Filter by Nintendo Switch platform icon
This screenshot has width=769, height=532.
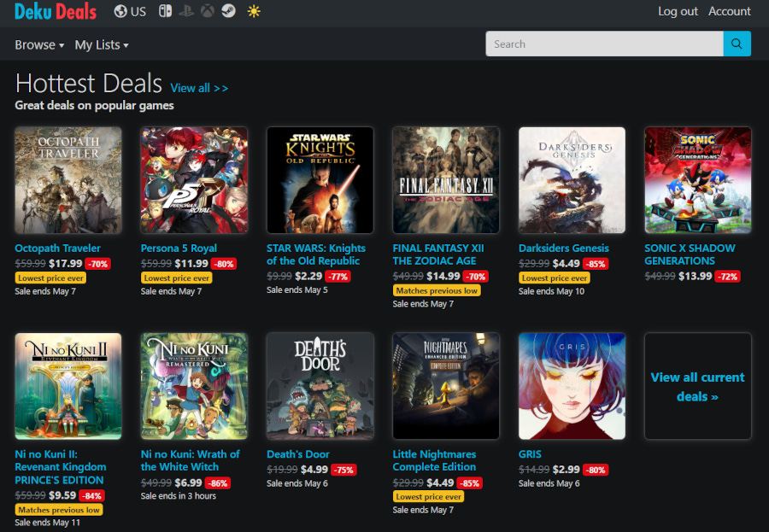(165, 11)
